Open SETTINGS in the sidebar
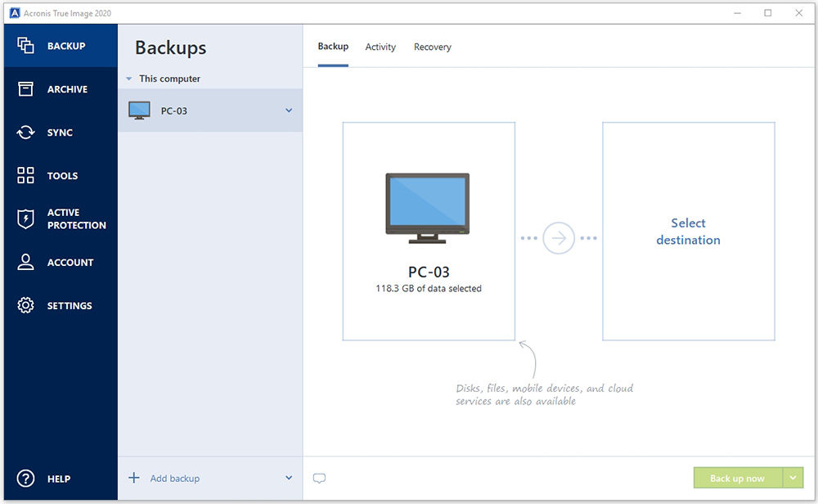This screenshot has width=818, height=504. tap(70, 306)
